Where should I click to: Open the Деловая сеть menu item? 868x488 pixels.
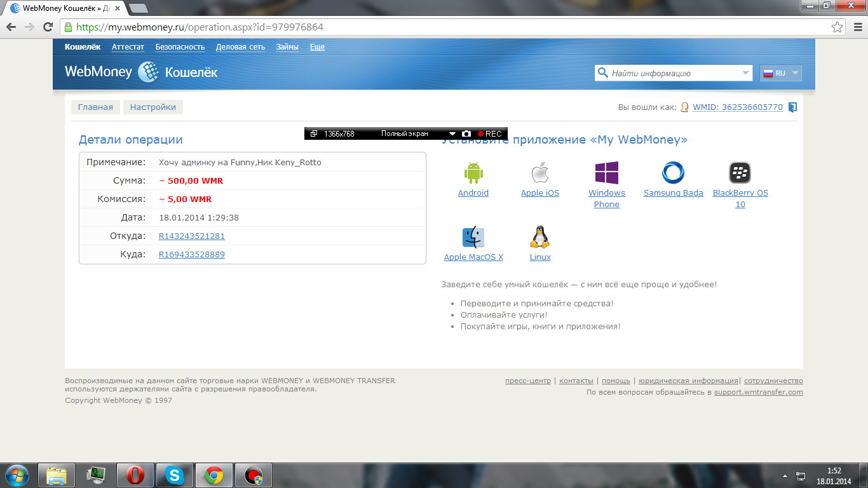(x=241, y=47)
